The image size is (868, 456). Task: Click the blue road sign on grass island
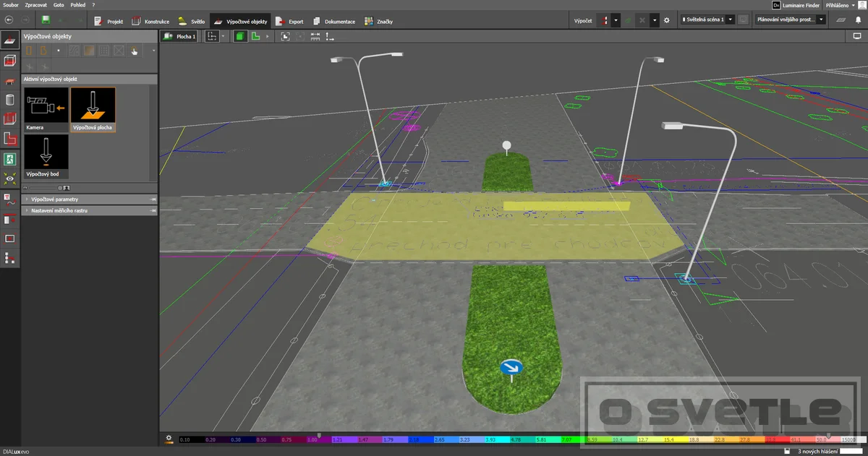[511, 368]
